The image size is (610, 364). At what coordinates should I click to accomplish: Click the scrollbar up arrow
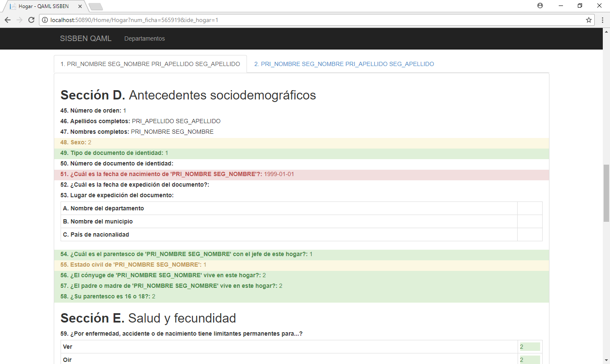tap(606, 32)
